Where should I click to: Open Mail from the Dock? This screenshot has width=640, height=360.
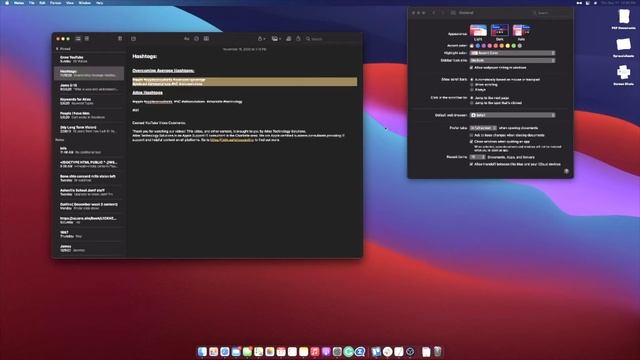click(x=236, y=351)
